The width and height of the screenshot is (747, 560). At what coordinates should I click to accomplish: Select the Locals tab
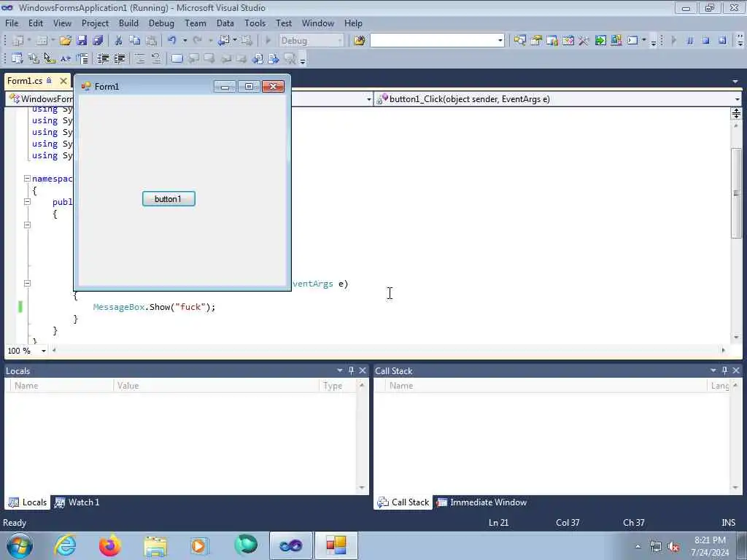28,502
